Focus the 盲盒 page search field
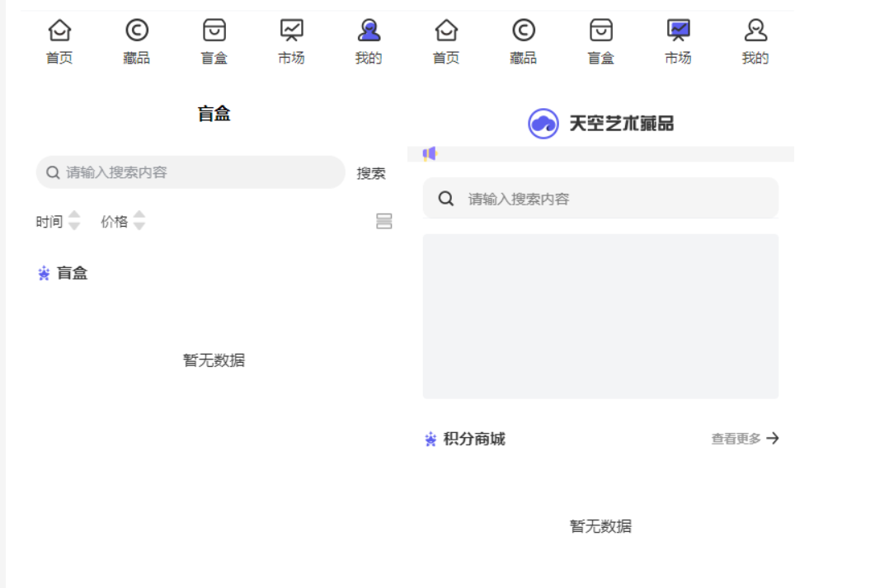 tap(191, 172)
